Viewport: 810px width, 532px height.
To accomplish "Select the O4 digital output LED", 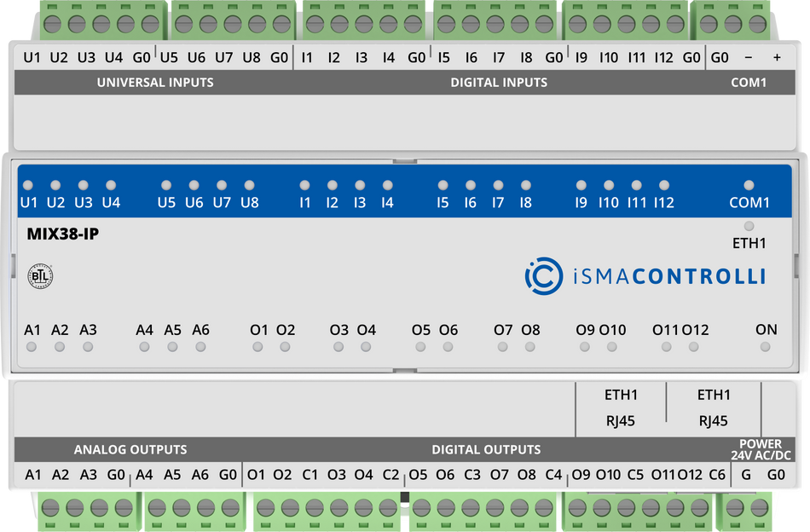I will (x=366, y=347).
